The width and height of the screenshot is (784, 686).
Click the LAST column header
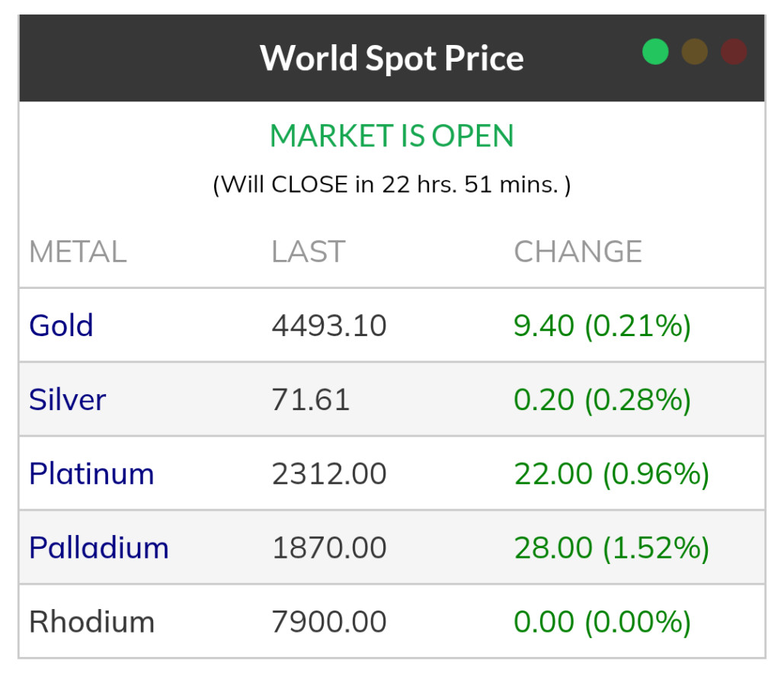(x=308, y=252)
